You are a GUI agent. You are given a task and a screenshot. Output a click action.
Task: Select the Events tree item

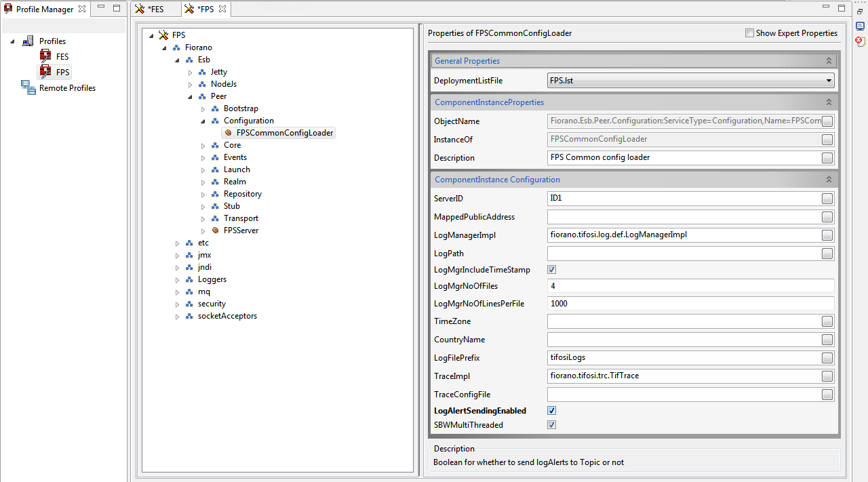pyautogui.click(x=235, y=157)
